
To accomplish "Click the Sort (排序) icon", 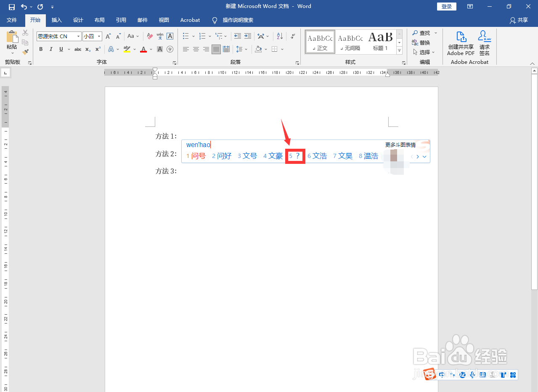I will [279, 36].
